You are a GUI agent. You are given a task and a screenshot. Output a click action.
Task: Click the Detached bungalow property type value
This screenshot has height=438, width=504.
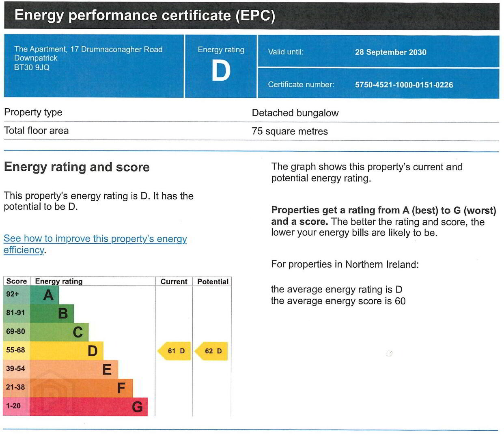click(x=295, y=113)
